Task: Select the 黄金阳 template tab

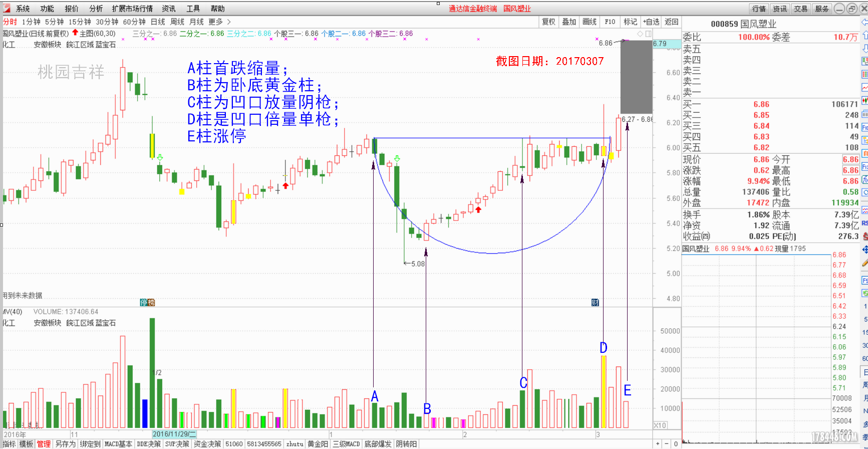Action: coord(318,444)
